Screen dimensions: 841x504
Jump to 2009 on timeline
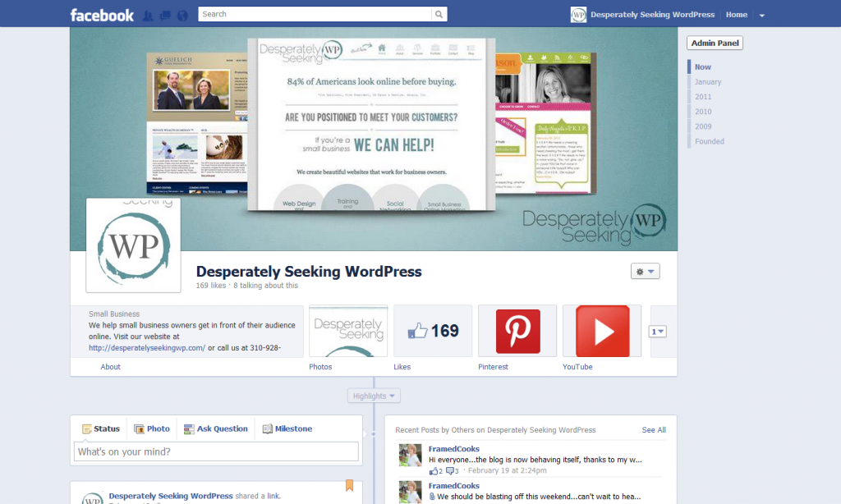click(x=703, y=127)
